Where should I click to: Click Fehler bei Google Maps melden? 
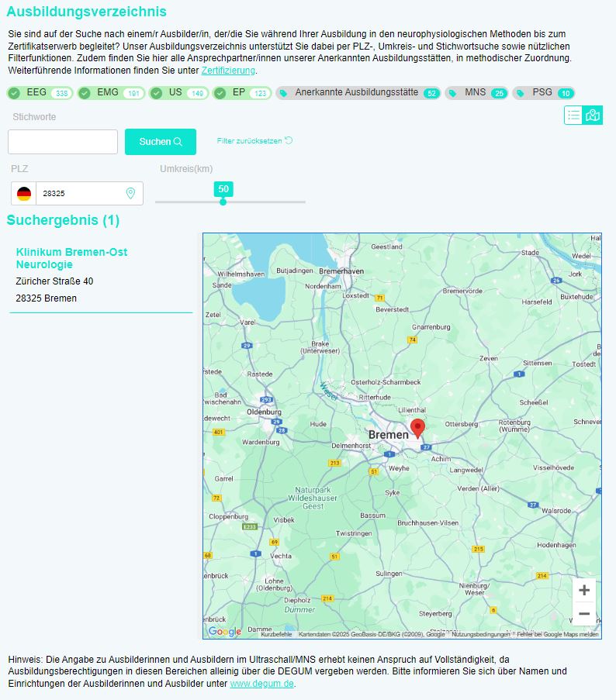558,634
